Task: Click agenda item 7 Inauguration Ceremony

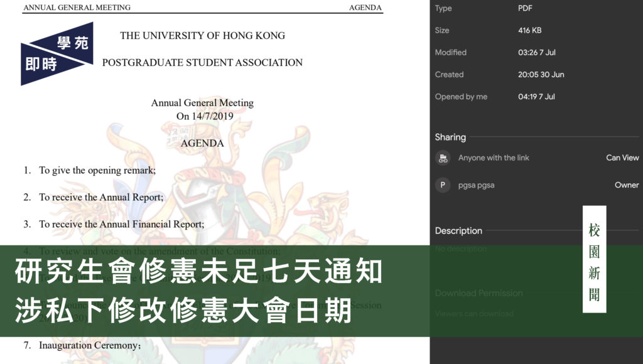Action: 82,346
